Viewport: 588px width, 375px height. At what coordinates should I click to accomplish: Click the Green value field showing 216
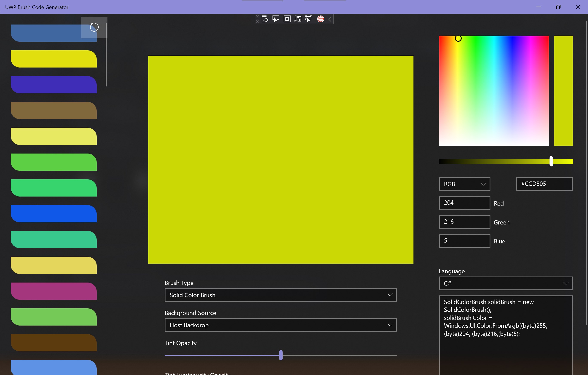[464, 222]
